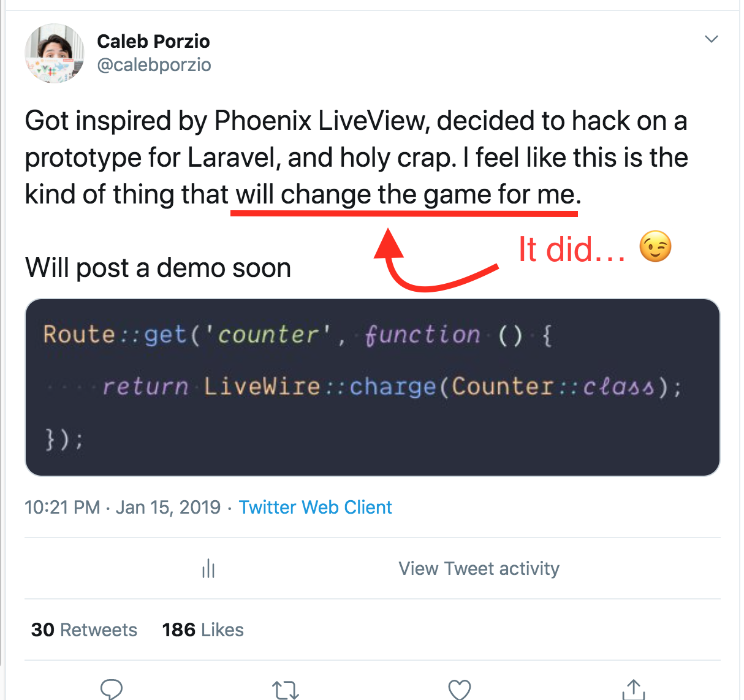Image resolution: width=744 pixels, height=700 pixels.
Task: Click the retweet arrows icon at bottom
Action: point(286,689)
